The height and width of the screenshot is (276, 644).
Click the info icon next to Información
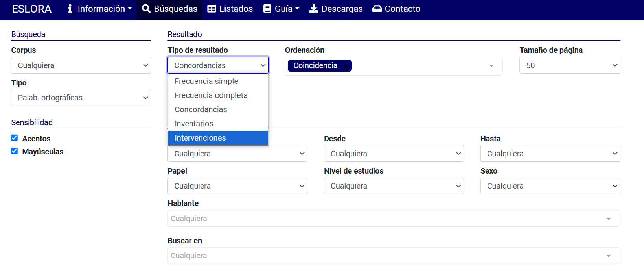[x=70, y=9]
